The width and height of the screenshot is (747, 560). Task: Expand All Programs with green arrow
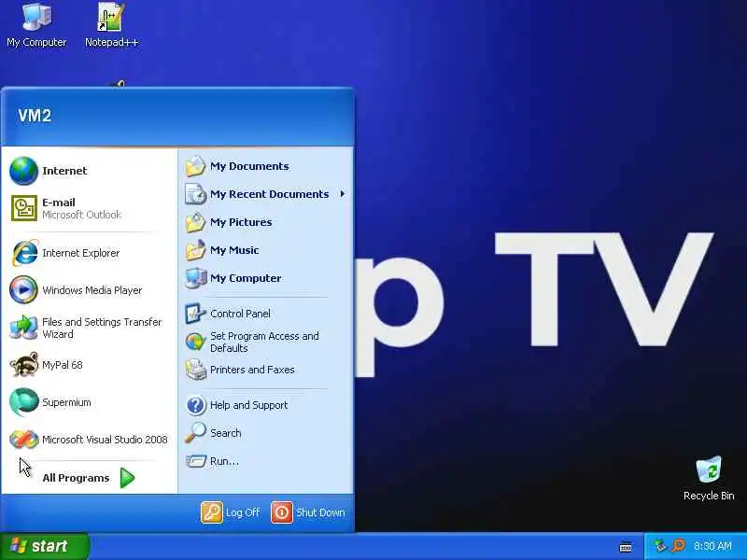pyautogui.click(x=127, y=478)
